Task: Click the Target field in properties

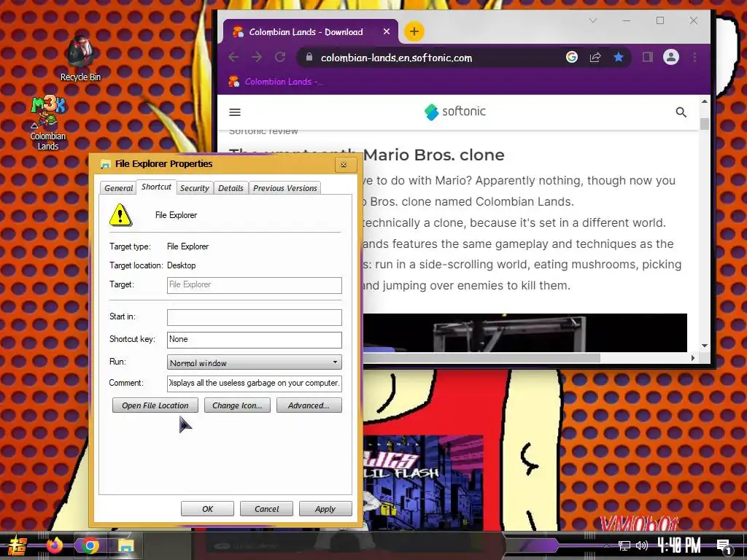Action: pos(255,285)
